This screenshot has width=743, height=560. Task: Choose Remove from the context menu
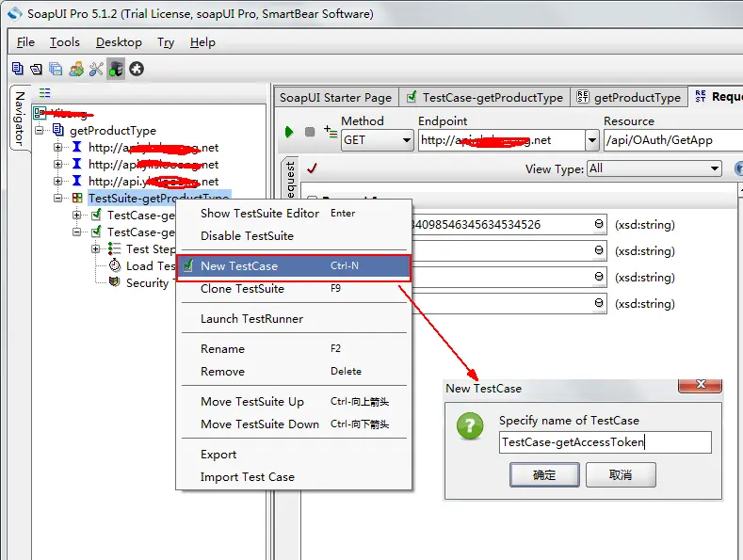[x=294, y=372]
